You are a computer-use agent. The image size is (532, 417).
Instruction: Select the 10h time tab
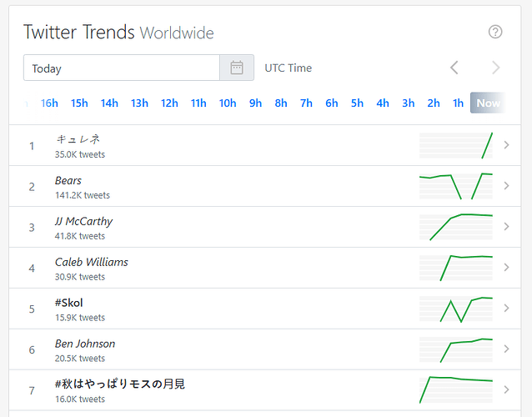[x=228, y=103]
